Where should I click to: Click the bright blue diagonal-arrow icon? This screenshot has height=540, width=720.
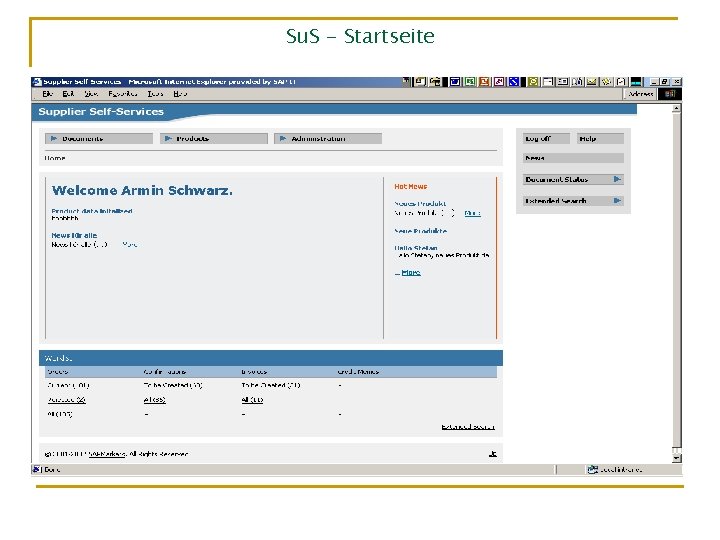(514, 82)
